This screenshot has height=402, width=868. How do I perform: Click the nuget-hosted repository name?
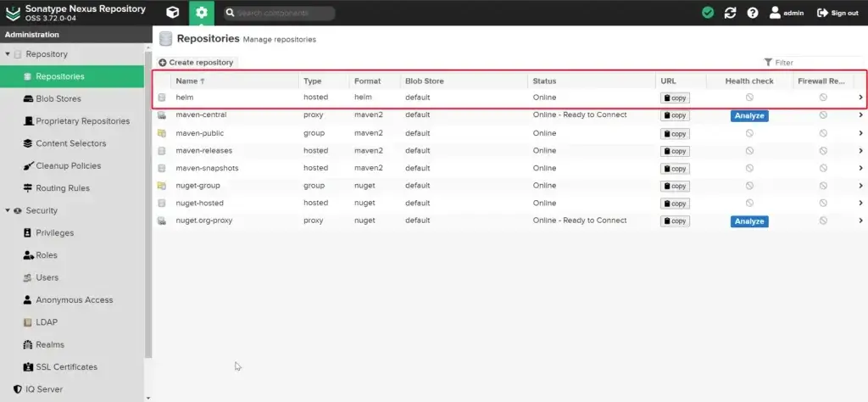coord(200,204)
